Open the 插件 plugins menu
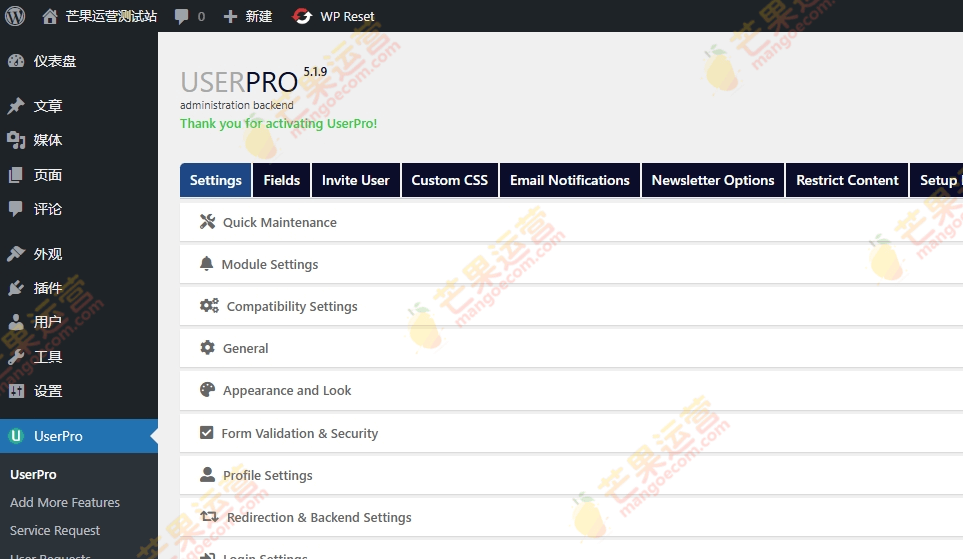Screen dimensions: 963x559 (x=79, y=288)
